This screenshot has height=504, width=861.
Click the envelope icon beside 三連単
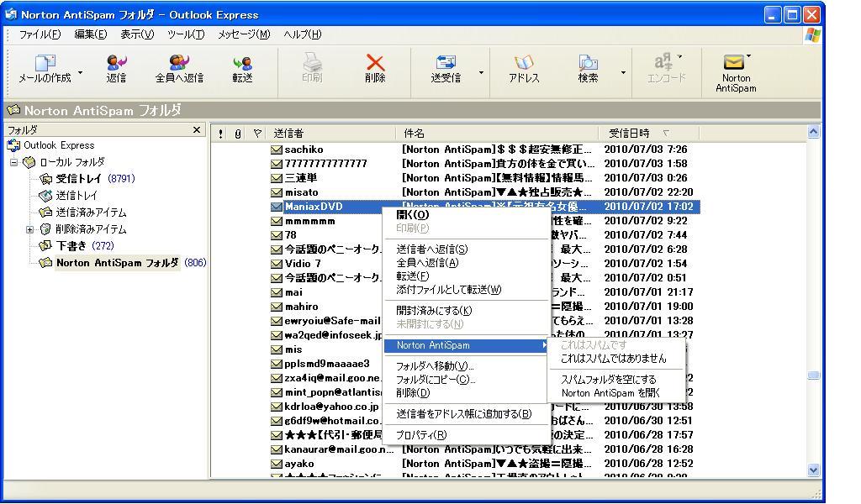pyautogui.click(x=276, y=178)
